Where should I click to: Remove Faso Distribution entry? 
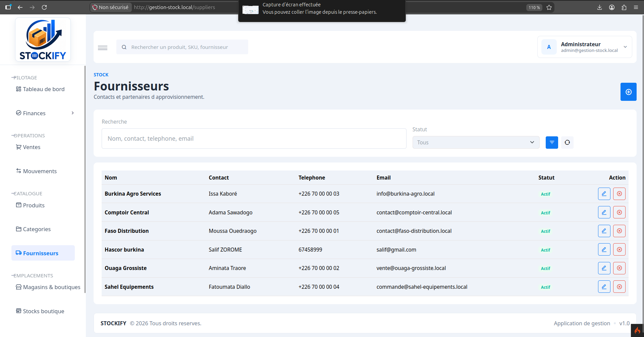[x=619, y=231]
